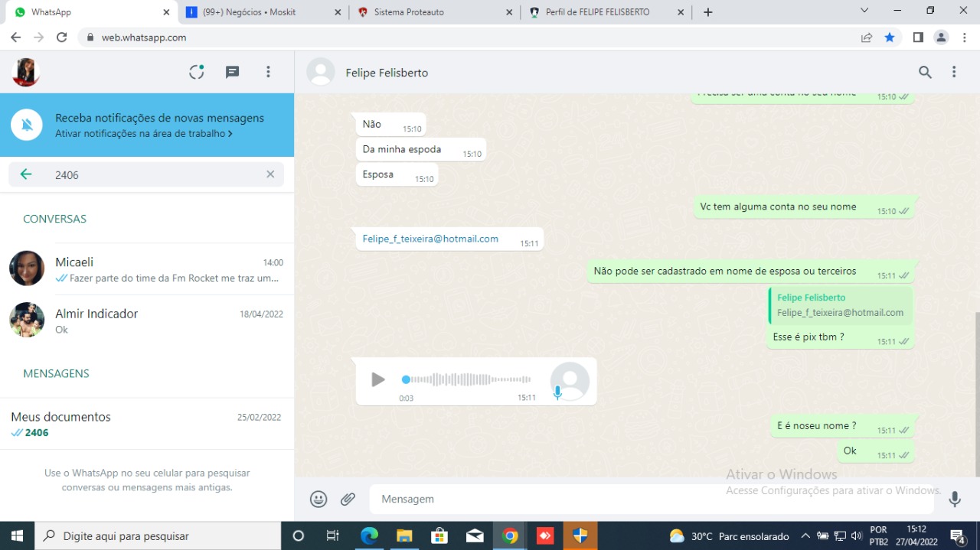
Task: Go back from search using green arrow
Action: 26,174
